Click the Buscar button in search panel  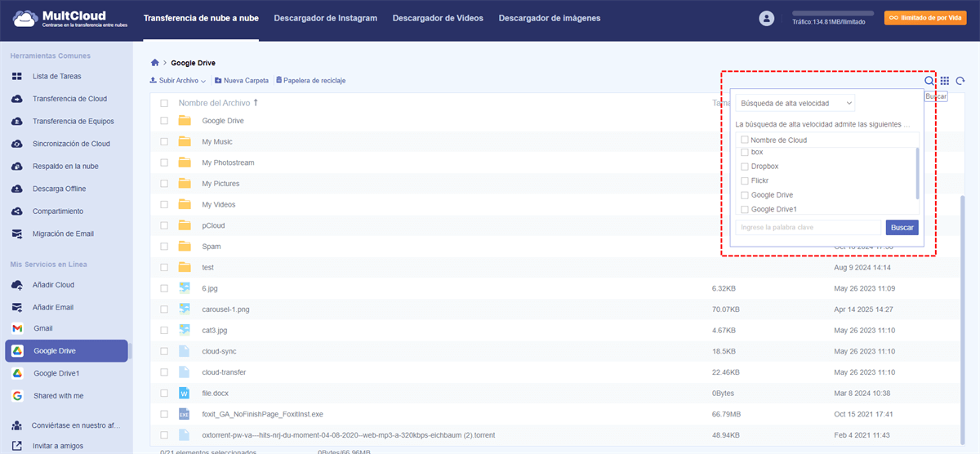902,227
